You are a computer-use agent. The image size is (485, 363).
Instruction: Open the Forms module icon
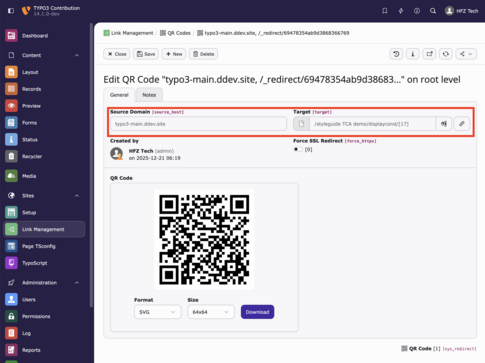(11, 123)
